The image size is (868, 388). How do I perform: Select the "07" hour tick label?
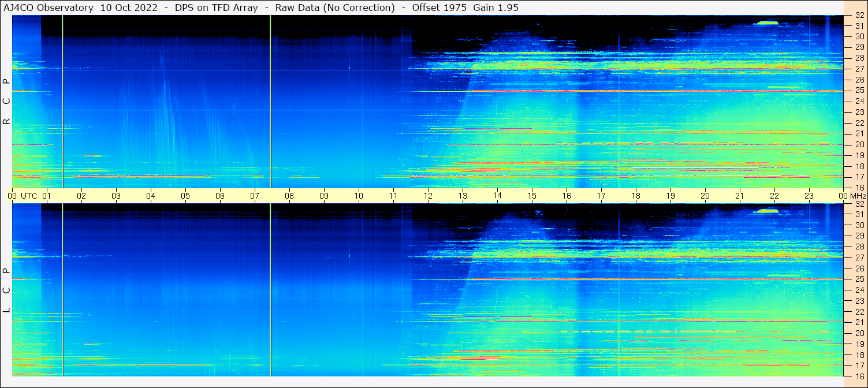pos(255,196)
